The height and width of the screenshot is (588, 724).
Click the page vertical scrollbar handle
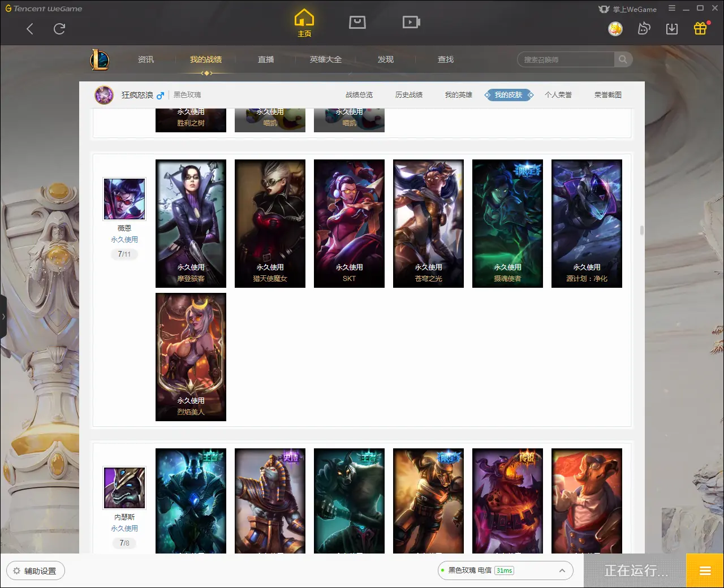coord(641,231)
